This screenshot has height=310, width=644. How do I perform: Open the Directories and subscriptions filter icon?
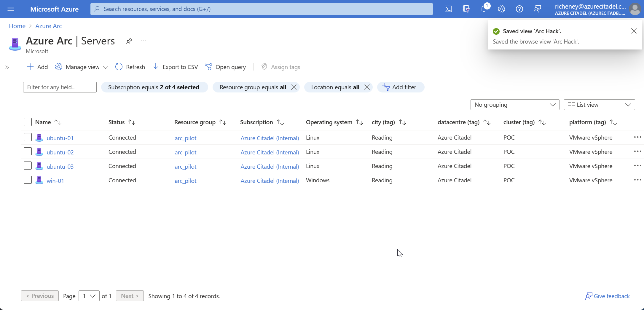(x=466, y=9)
